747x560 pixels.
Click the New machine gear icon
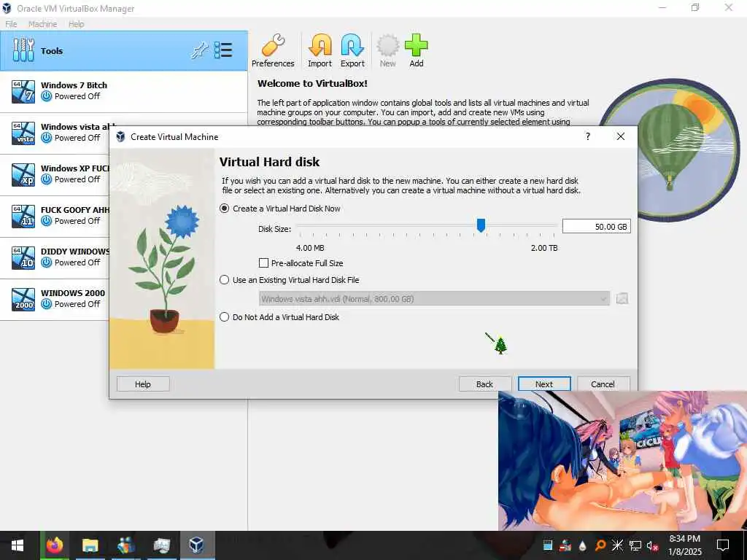tap(388, 46)
